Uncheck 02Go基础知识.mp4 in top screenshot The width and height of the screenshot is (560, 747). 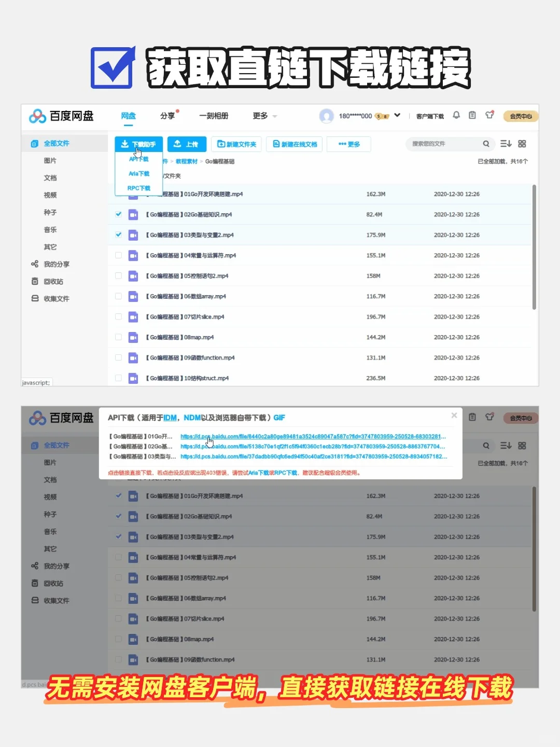click(x=118, y=214)
